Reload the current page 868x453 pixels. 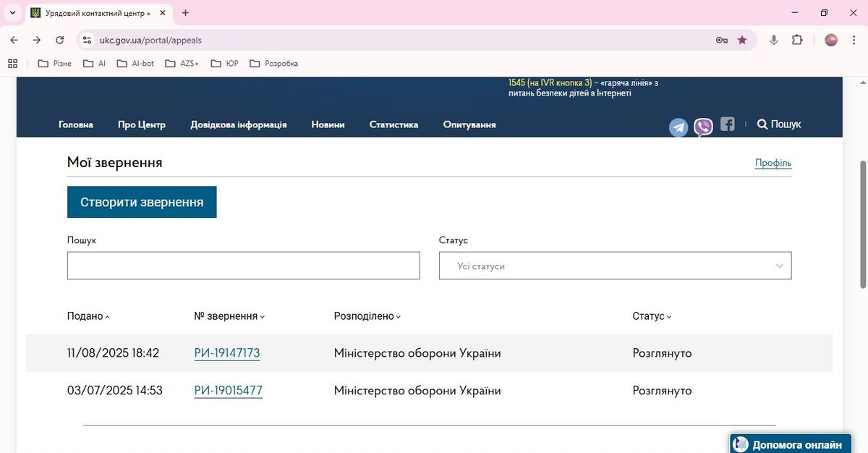point(60,40)
